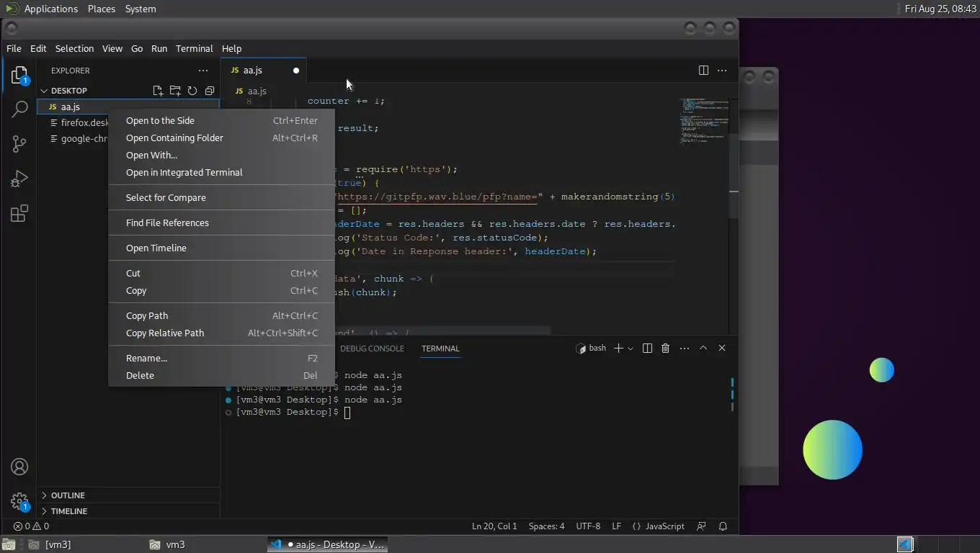Choose Select for Compare

click(221, 198)
